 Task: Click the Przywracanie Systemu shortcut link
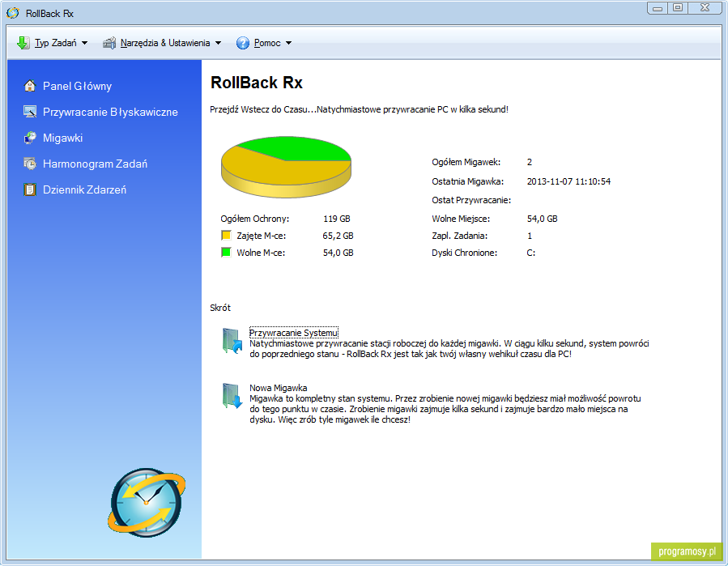pyautogui.click(x=293, y=333)
